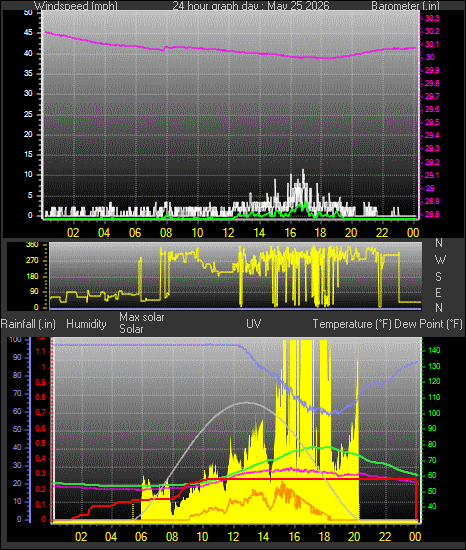Click the Temperature (°F) legend label
The height and width of the screenshot is (550, 466).
352,324
